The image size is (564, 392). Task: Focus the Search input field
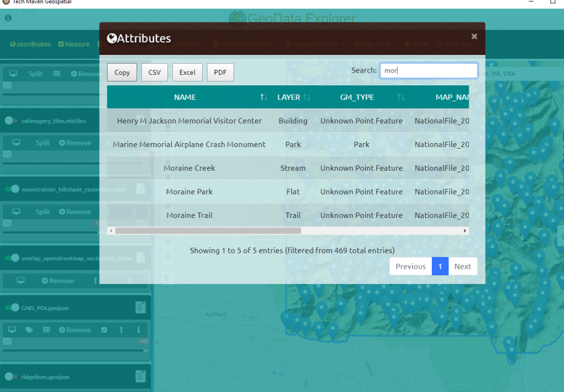tap(429, 70)
